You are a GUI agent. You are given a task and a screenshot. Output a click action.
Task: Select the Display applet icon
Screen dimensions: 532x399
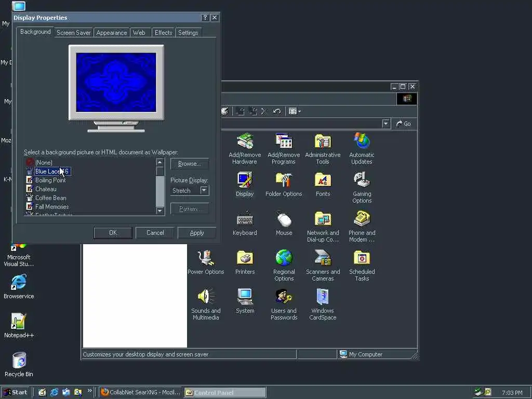point(245,184)
